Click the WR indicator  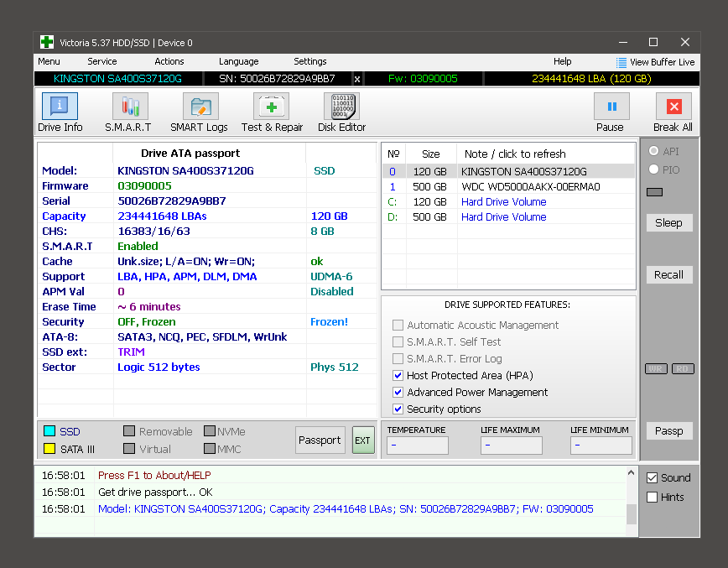click(656, 369)
